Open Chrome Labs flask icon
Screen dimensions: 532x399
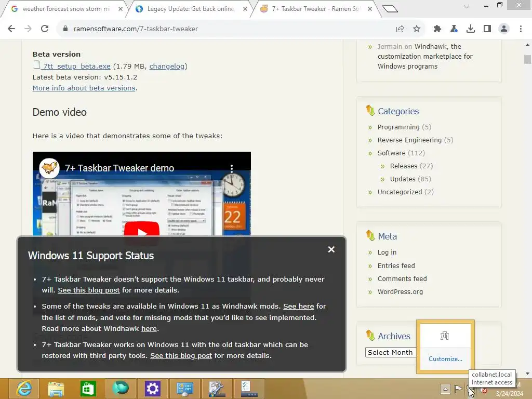(454, 29)
